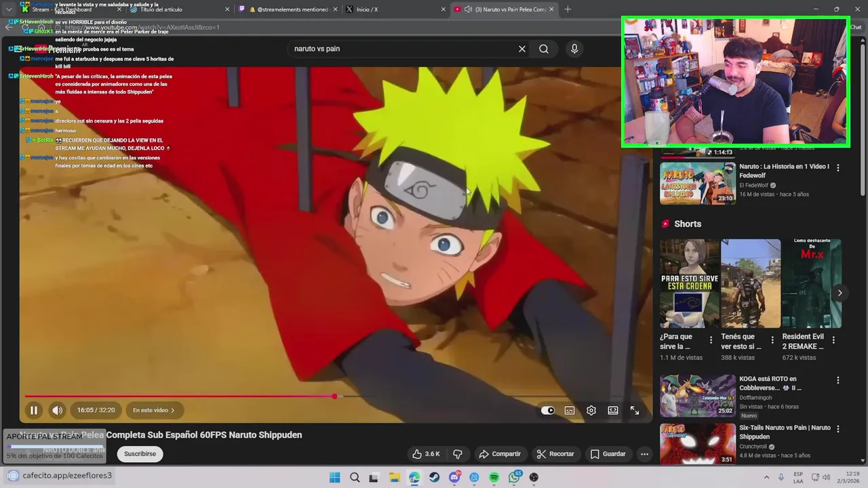Open more actions menu under video
This screenshot has height=488, width=868.
pyautogui.click(x=645, y=454)
